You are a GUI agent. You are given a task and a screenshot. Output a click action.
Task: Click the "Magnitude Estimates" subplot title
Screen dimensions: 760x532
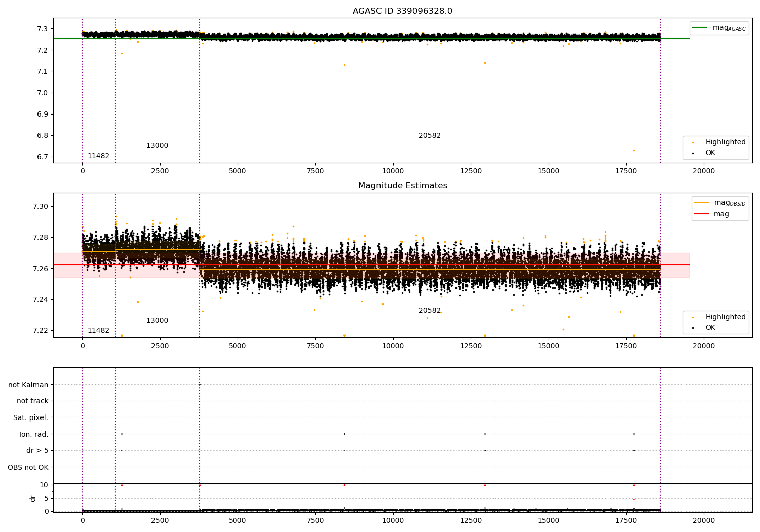[402, 186]
